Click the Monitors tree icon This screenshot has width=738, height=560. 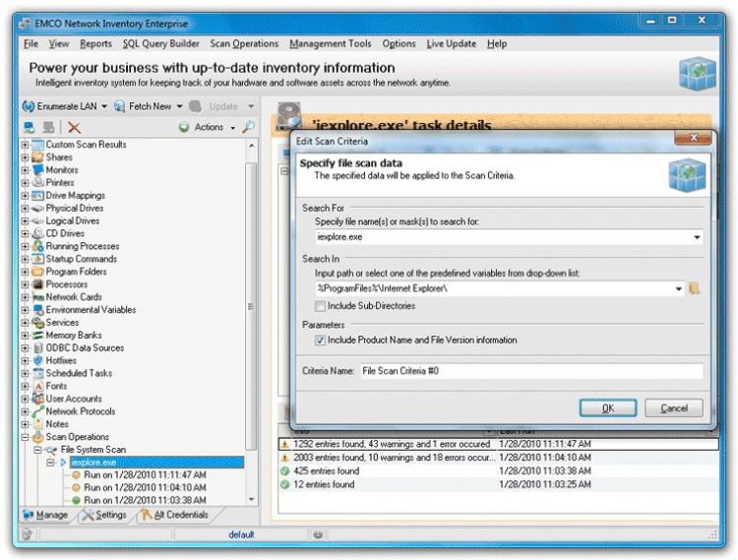click(x=37, y=170)
